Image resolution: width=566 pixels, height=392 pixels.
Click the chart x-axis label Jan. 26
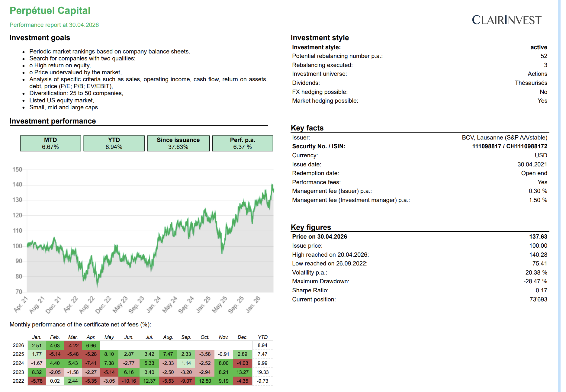point(253,304)
